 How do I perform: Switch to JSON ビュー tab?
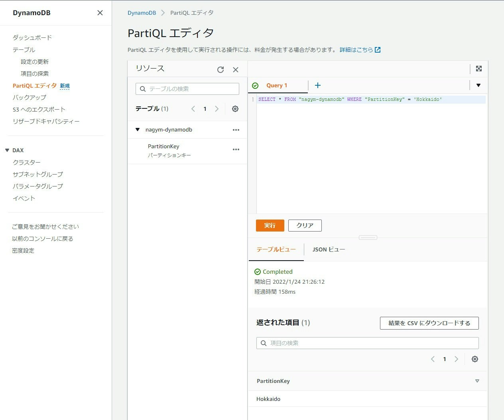329,249
